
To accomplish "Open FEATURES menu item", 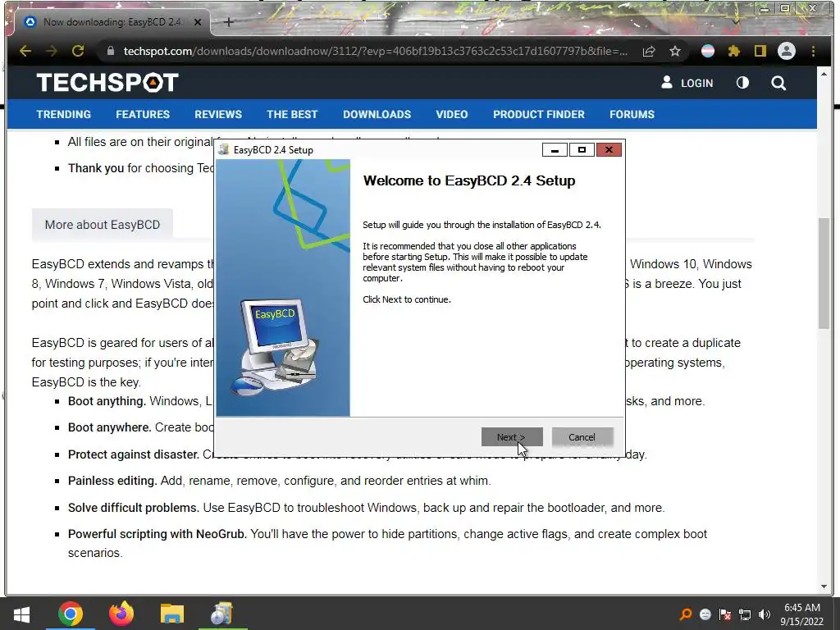I will coord(143,114).
